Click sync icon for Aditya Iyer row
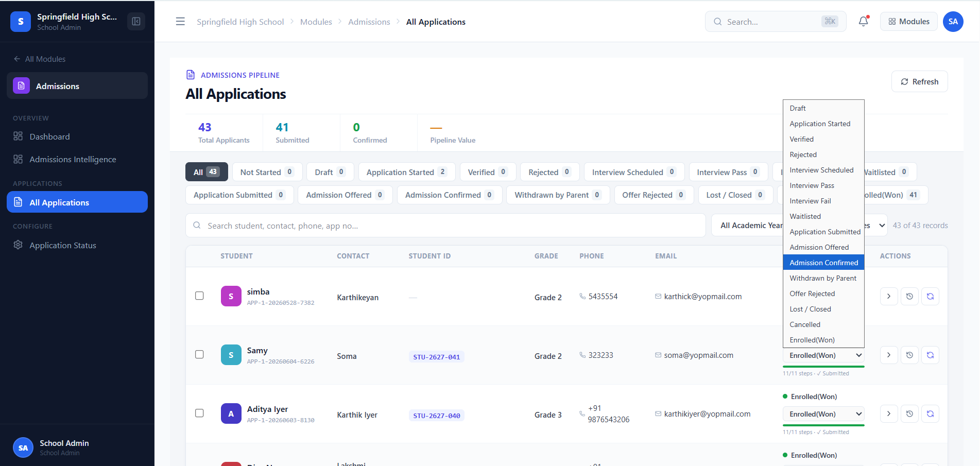The width and height of the screenshot is (980, 466). [x=930, y=414]
